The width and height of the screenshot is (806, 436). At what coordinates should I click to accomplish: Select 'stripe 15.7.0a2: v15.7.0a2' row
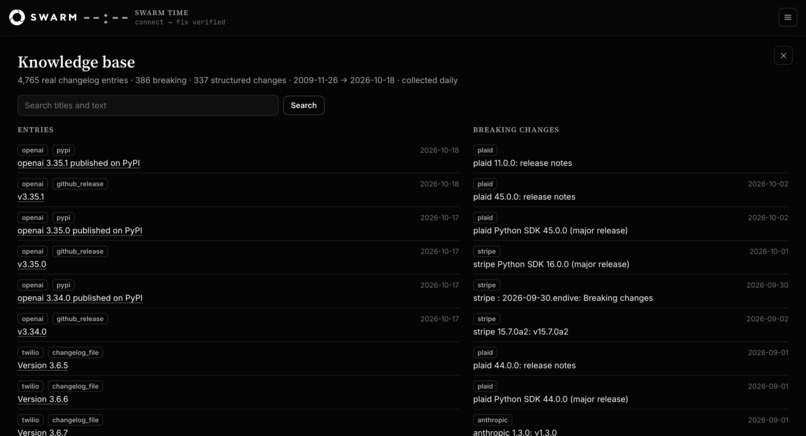coord(630,325)
